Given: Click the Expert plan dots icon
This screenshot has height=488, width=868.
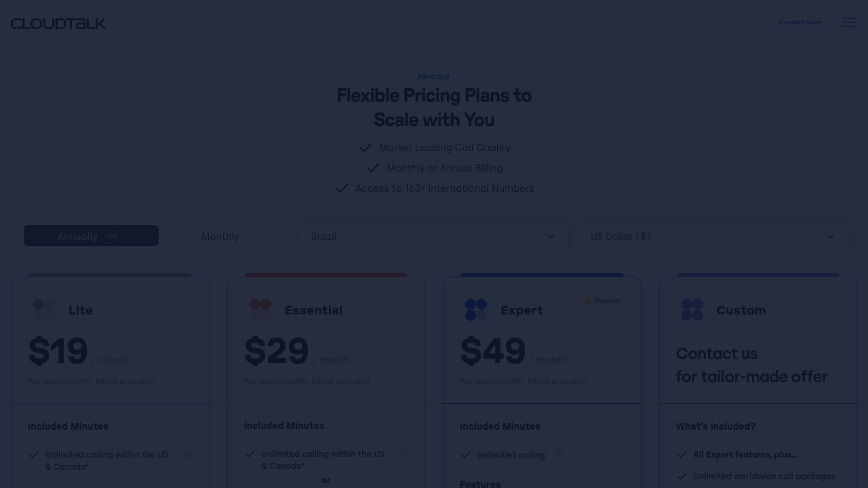Looking at the screenshot, I should (x=476, y=310).
